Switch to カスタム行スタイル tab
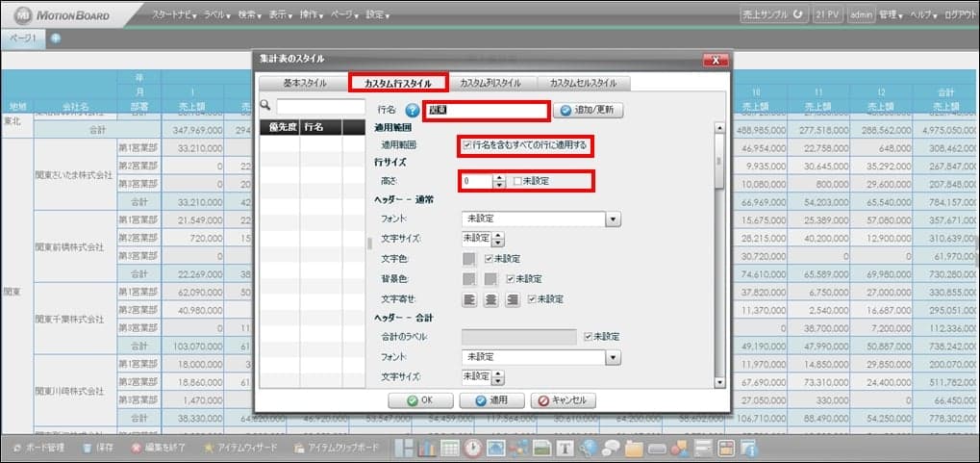 398,83
